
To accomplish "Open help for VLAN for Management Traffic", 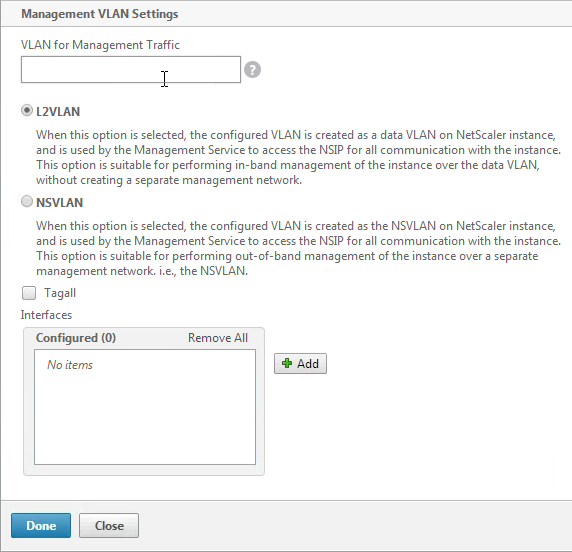I will pos(252,70).
